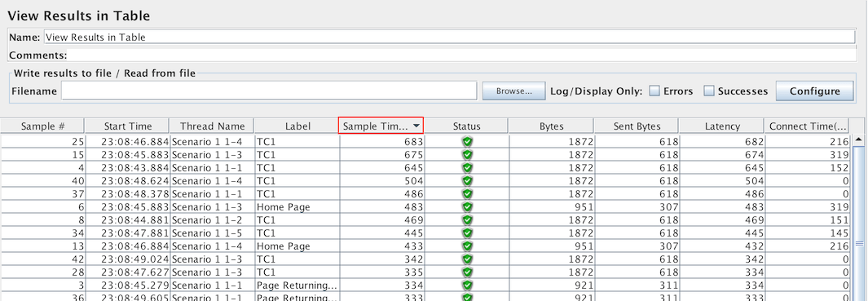Sort table by Latency column header
Screen dimensions: 868x301
(x=722, y=126)
